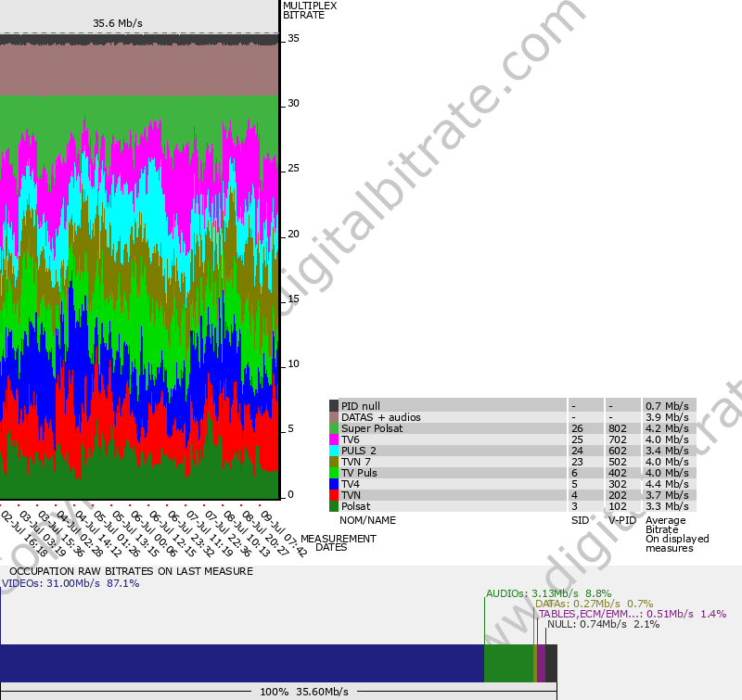Click SID value 24 for PULS 2
The height and width of the screenshot is (700, 742).
click(577, 451)
